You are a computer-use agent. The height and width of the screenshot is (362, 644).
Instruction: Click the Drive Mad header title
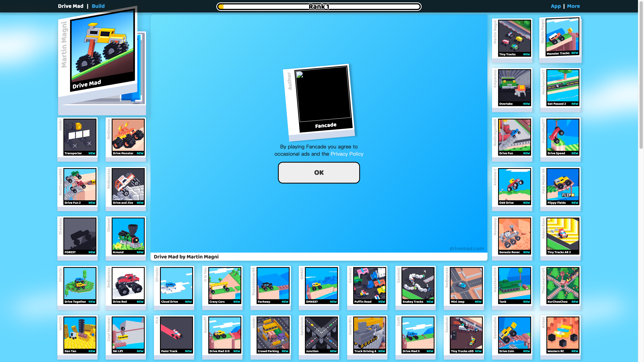(x=70, y=6)
